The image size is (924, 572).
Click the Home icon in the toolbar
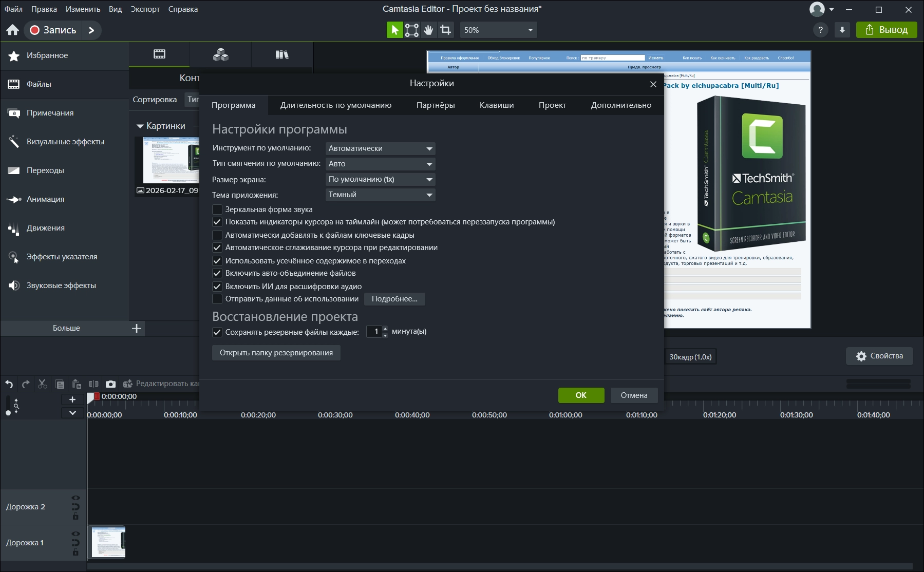(x=13, y=30)
